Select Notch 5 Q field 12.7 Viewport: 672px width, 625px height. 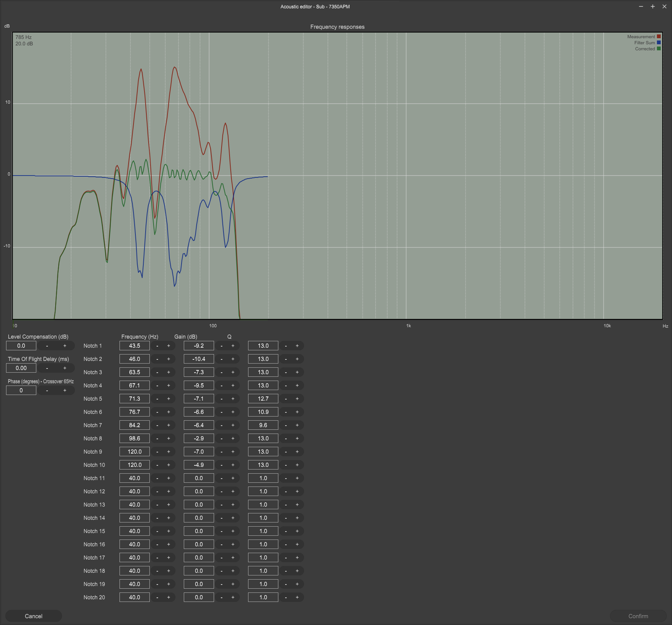tap(263, 399)
